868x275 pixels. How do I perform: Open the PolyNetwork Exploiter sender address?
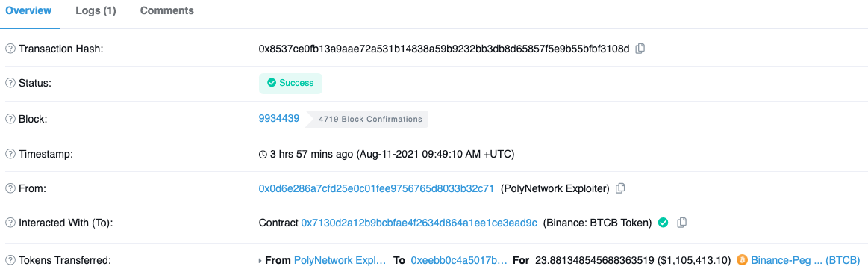[376, 188]
